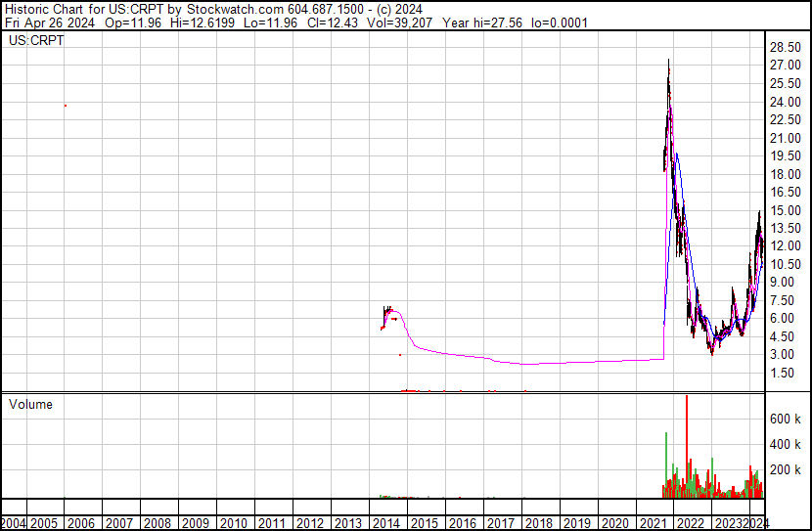This screenshot has width=812, height=531.
Task: Click the Cl=12.43 closing price text
Action: pos(332,22)
